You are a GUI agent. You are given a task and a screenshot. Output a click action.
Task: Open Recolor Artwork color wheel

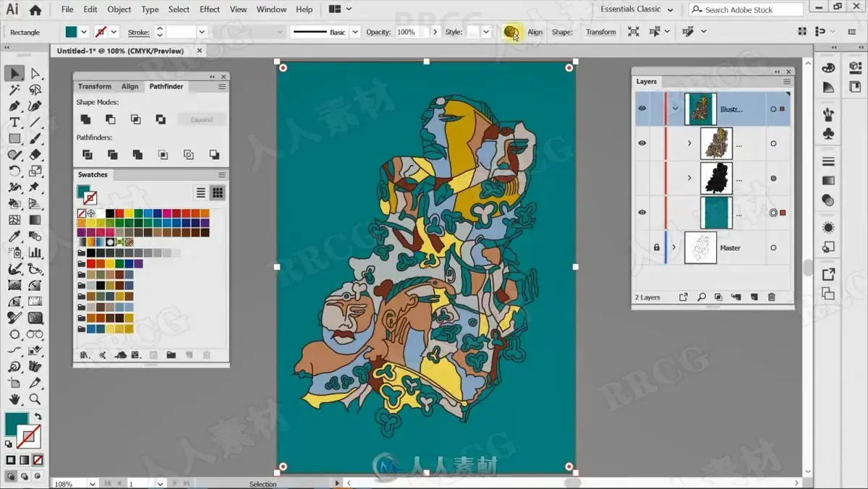coord(511,32)
